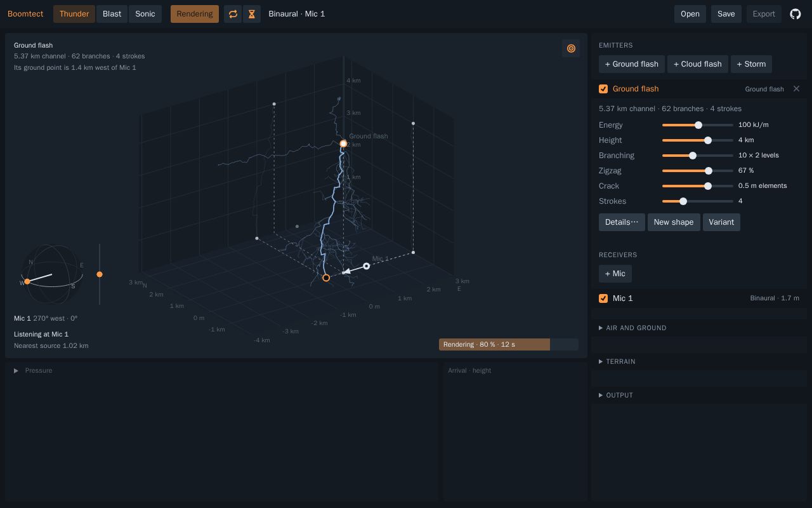
Task: Click the '100 kJ/m' energy value
Action: [x=754, y=125]
